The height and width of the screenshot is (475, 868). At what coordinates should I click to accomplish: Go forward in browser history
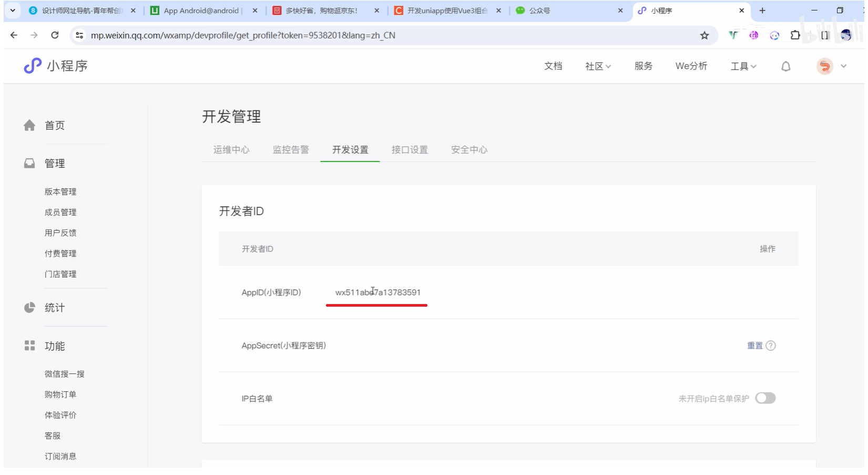pos(34,35)
